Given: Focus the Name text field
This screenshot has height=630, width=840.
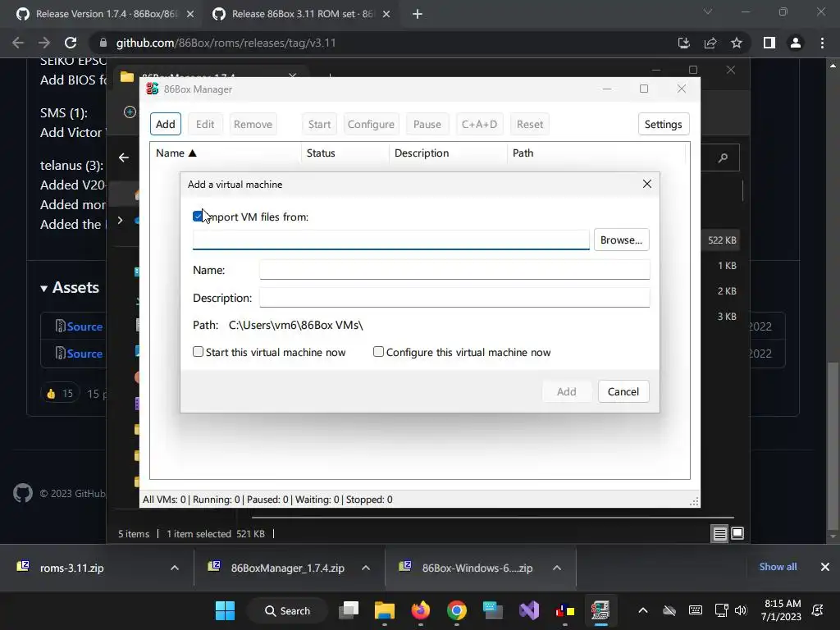Looking at the screenshot, I should pos(454,269).
